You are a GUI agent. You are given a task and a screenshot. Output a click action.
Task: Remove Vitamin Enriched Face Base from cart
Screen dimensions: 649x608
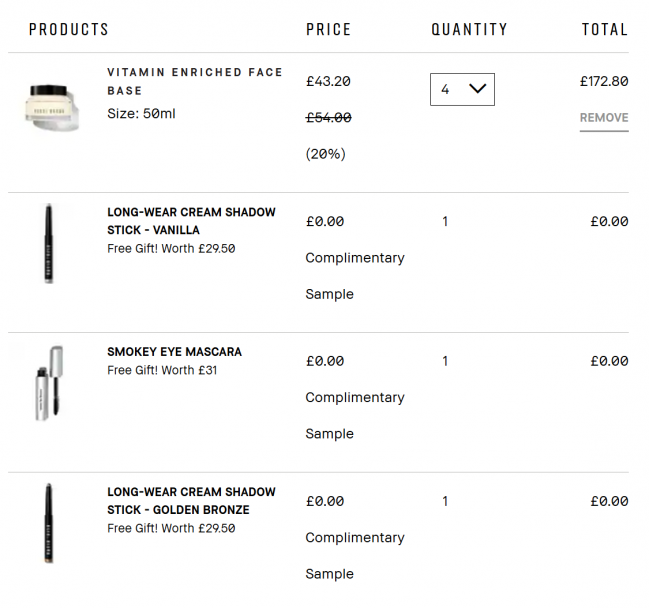coord(604,118)
